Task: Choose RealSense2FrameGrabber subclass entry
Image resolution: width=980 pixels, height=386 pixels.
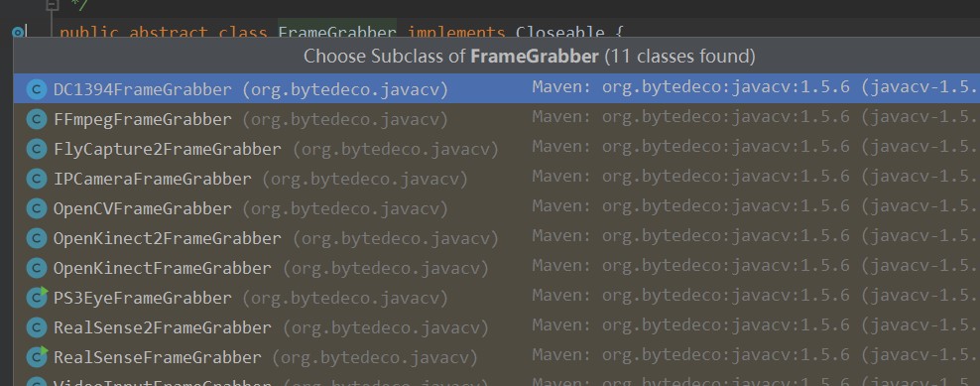Action: click(x=497, y=327)
